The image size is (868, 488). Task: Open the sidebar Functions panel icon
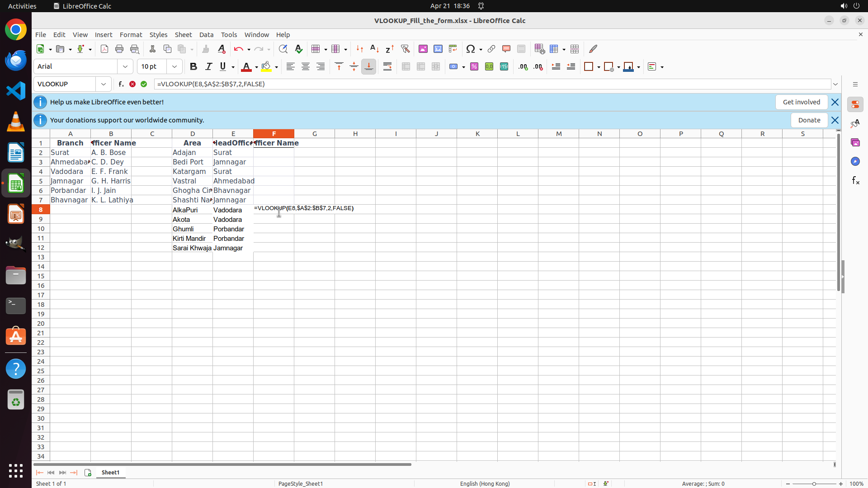[x=855, y=181]
